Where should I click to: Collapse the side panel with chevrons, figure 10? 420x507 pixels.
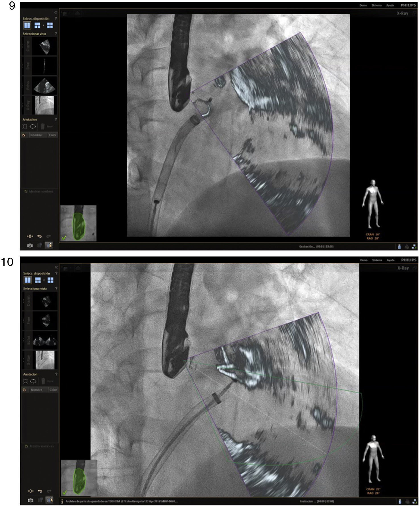click(x=56, y=267)
